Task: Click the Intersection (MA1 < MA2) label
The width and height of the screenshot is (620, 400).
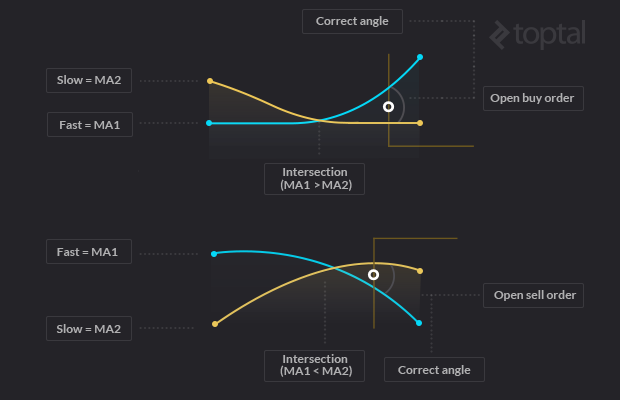Action: [314, 366]
